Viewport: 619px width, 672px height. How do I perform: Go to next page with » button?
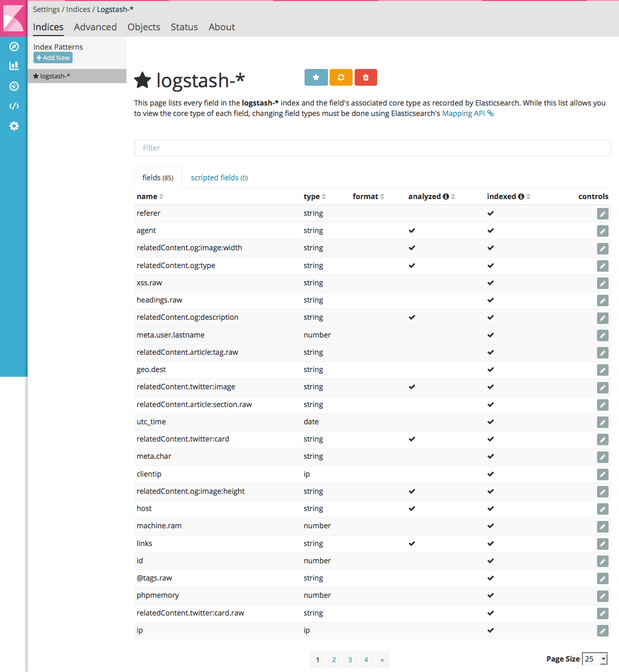[382, 659]
